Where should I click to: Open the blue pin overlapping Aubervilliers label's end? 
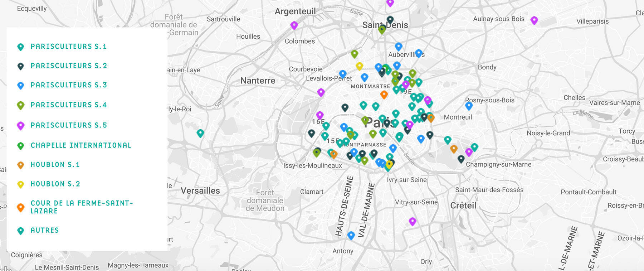point(419,53)
